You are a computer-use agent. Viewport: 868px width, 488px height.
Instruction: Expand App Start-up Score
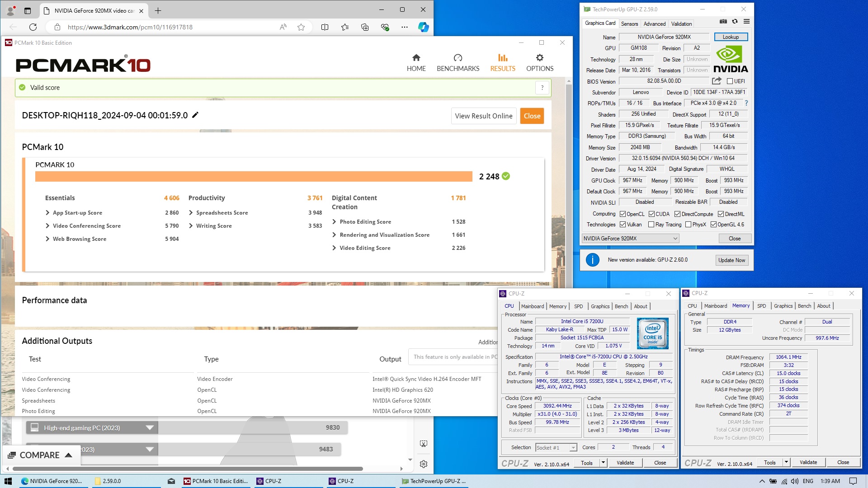(47, 213)
